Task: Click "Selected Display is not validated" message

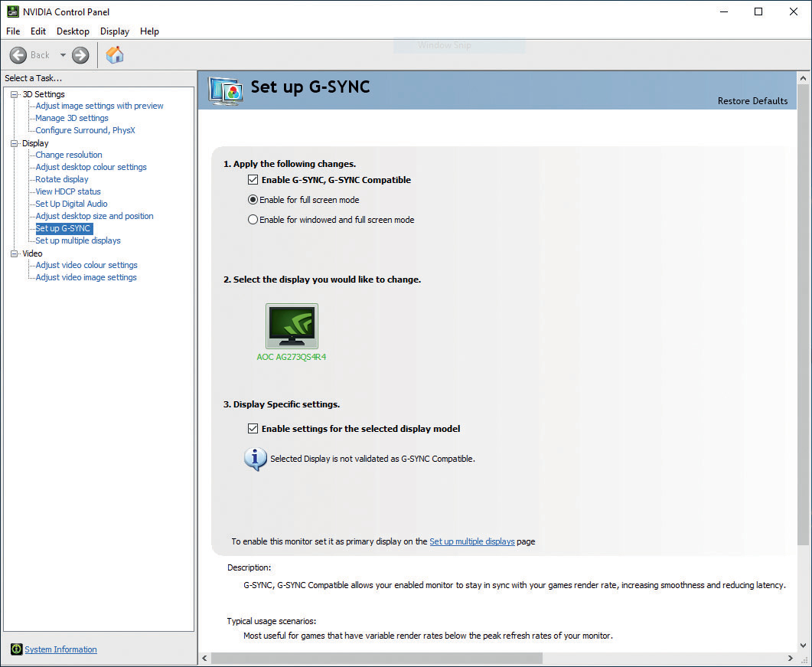Action: pyautogui.click(x=373, y=459)
